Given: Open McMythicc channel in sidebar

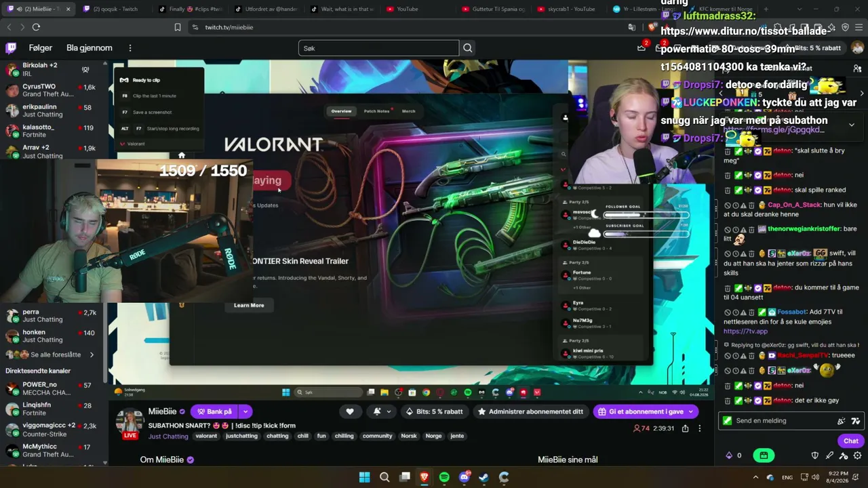Looking at the screenshot, I should [53, 451].
